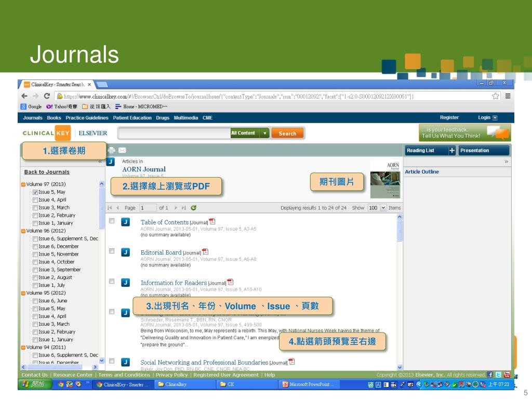Open the Drugs menu
532x399 pixels.
coord(163,118)
